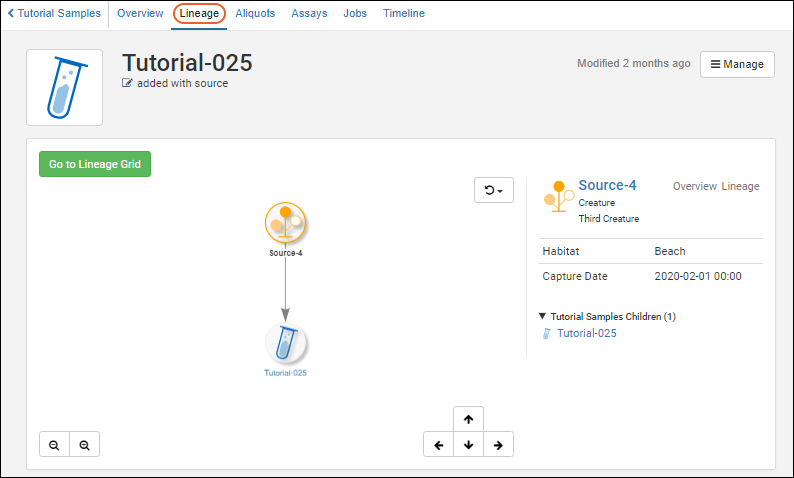
Task: Switch to the Aliquots tab
Action: [255, 14]
